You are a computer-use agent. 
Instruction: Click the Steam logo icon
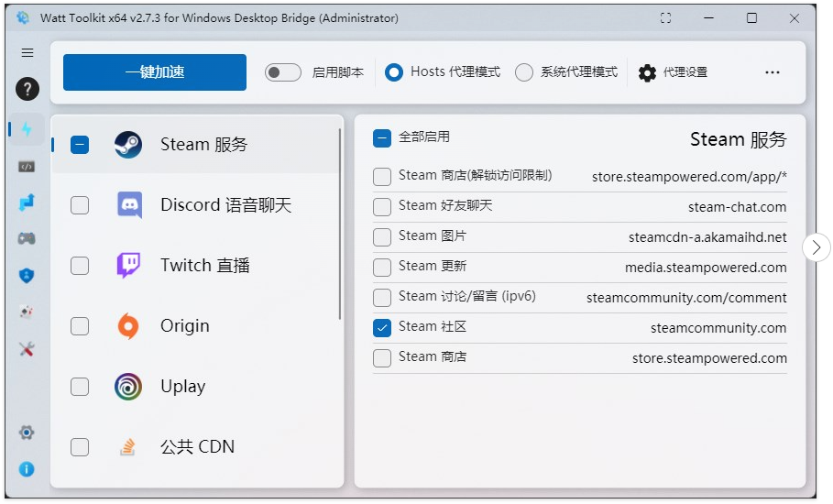[x=128, y=145]
